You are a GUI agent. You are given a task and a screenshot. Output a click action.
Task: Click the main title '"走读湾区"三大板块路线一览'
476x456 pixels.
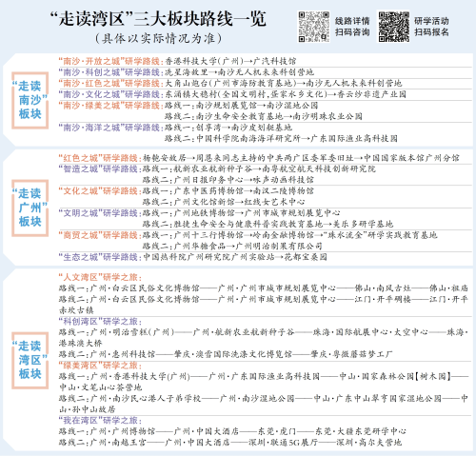point(158,19)
